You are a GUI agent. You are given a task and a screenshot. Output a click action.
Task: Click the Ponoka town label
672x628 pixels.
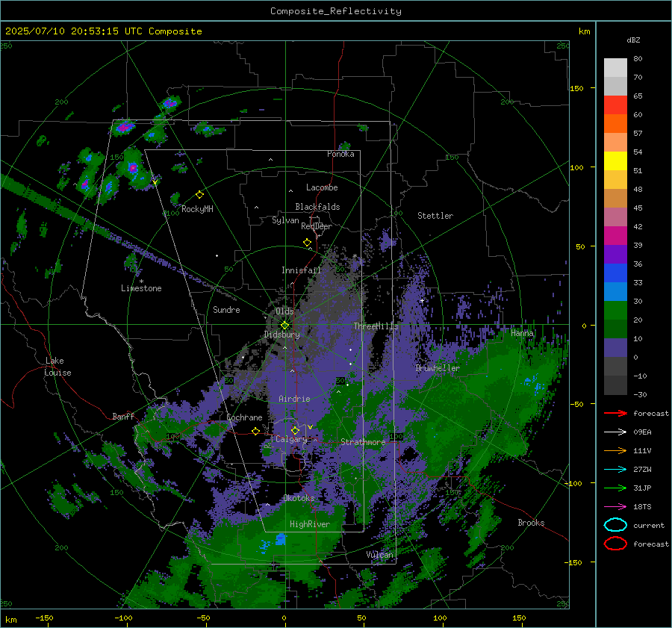(340, 154)
